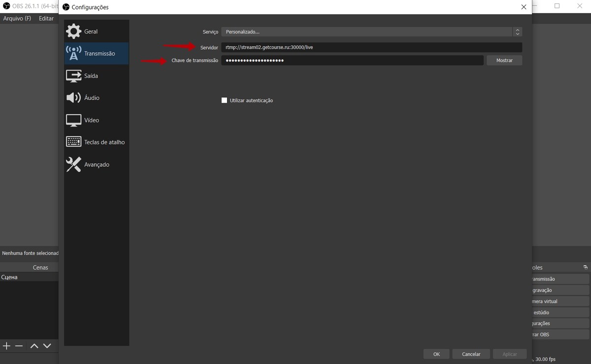The width and height of the screenshot is (591, 364).
Task: Click the Chave de transmissão field
Action: click(x=352, y=60)
